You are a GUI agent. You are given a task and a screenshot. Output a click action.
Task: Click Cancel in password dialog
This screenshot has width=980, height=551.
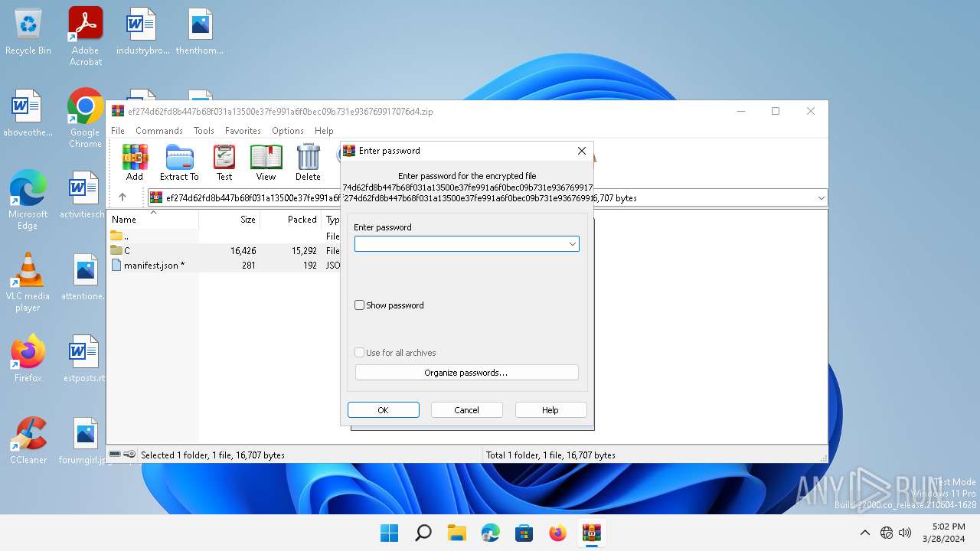click(x=467, y=410)
